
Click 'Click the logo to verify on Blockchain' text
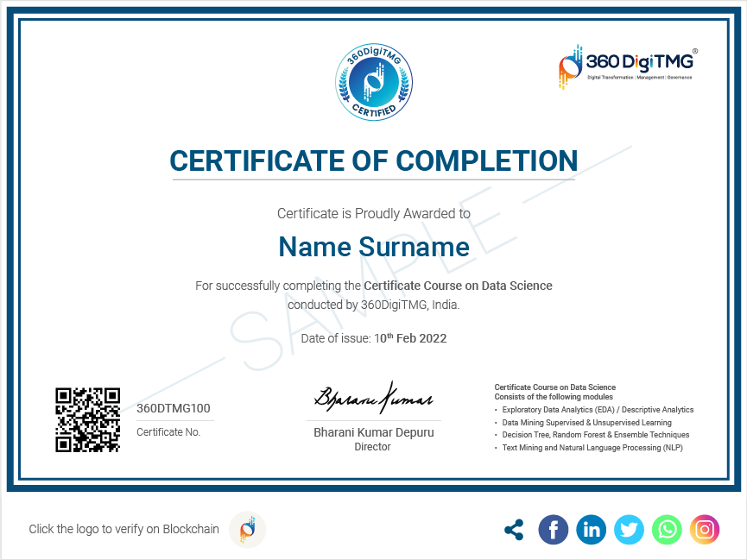pos(123,529)
